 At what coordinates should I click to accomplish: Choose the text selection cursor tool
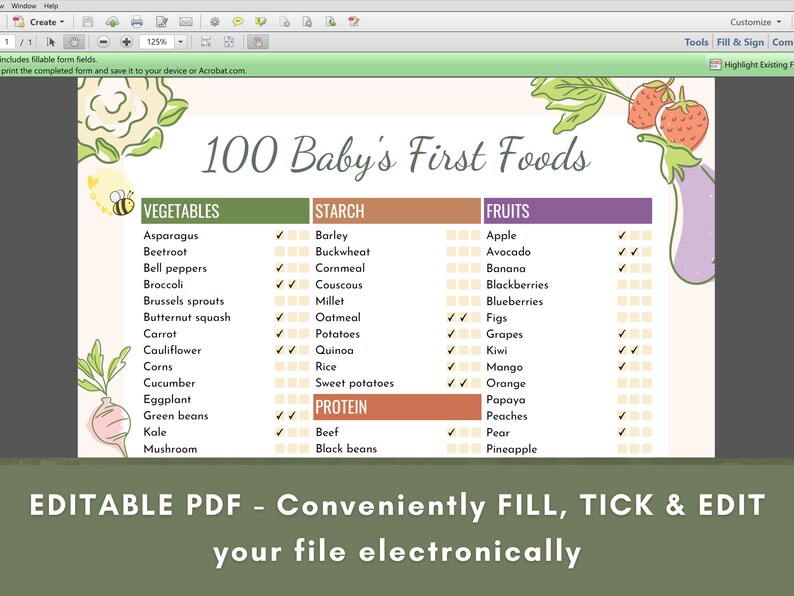pos(50,42)
